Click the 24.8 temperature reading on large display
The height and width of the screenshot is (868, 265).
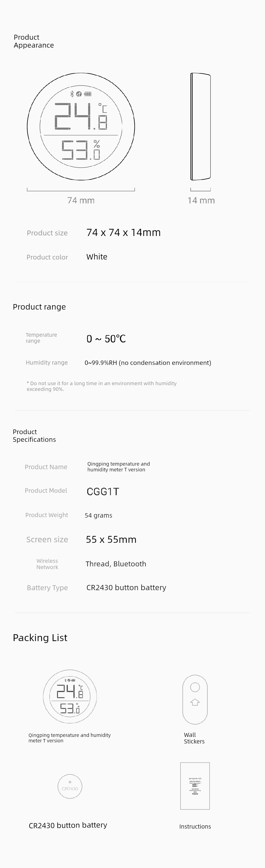[x=81, y=117]
